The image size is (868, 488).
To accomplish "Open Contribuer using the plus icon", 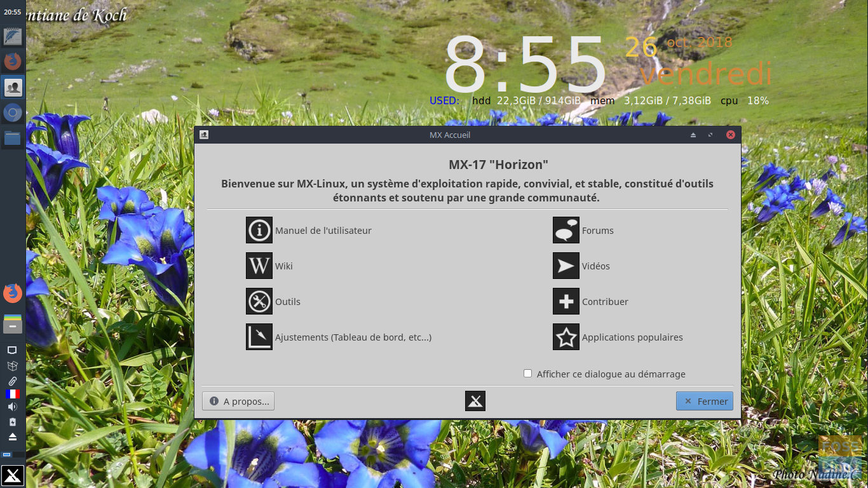I will (x=566, y=301).
